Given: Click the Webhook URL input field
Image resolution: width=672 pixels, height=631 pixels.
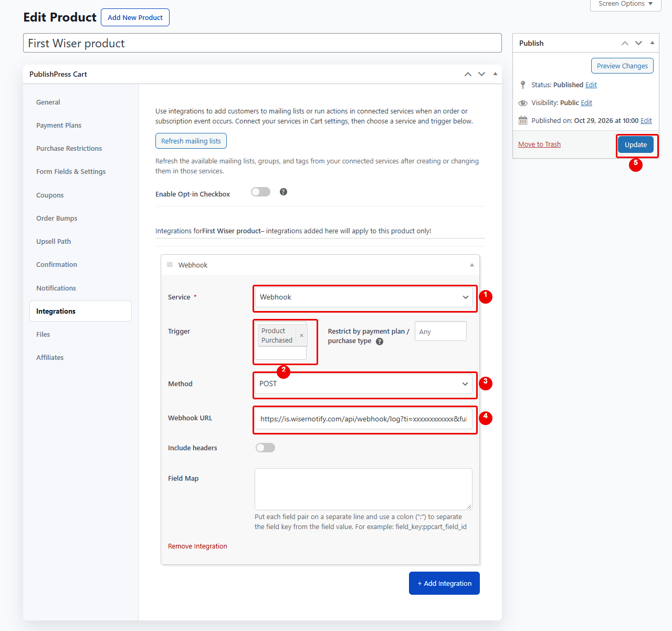Looking at the screenshot, I should tap(363, 419).
